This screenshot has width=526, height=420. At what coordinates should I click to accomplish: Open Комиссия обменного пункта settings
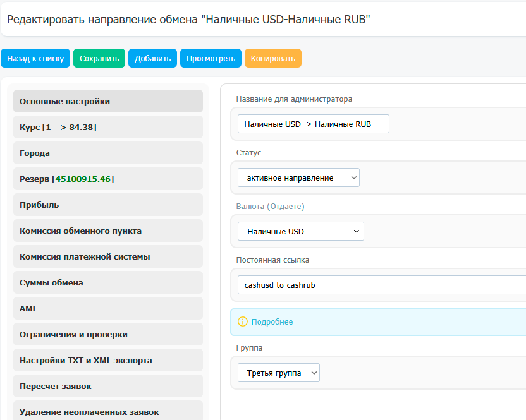pos(107,231)
